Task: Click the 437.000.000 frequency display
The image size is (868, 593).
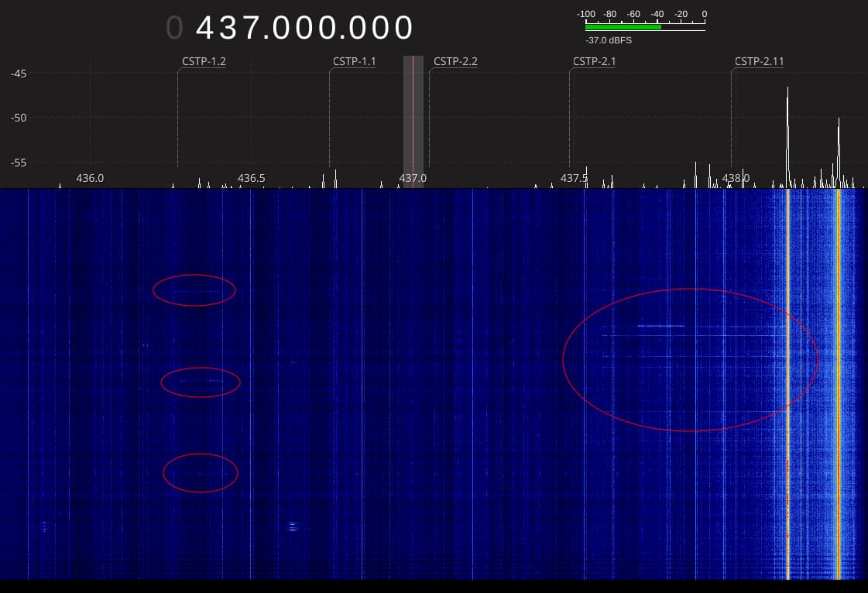Action: 304,28
